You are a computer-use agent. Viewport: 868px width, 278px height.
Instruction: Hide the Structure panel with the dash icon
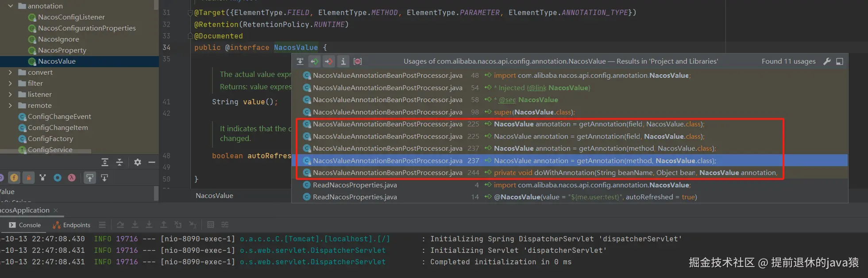point(152,162)
